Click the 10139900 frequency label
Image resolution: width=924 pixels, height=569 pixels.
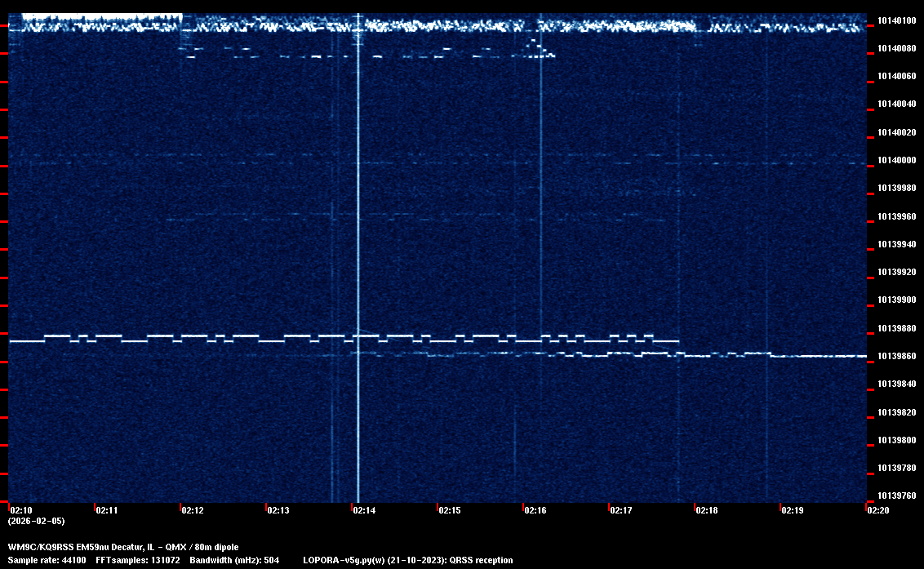895,300
